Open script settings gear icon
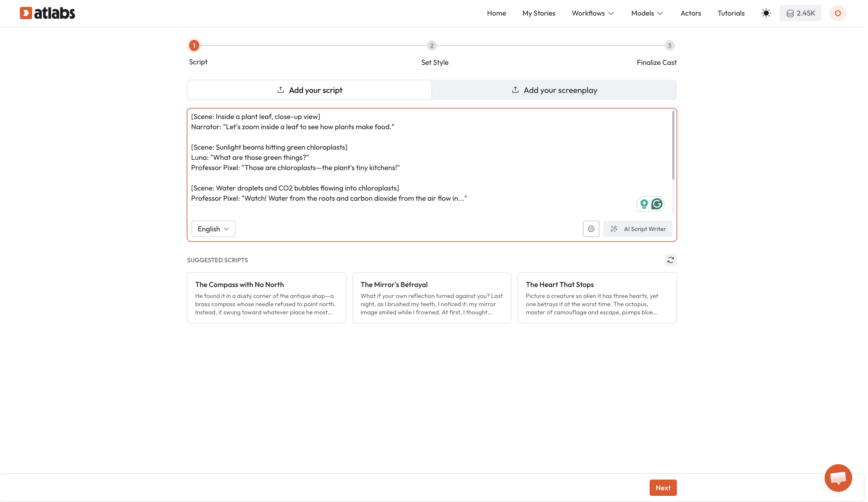The height and width of the screenshot is (502, 868). [x=591, y=229]
